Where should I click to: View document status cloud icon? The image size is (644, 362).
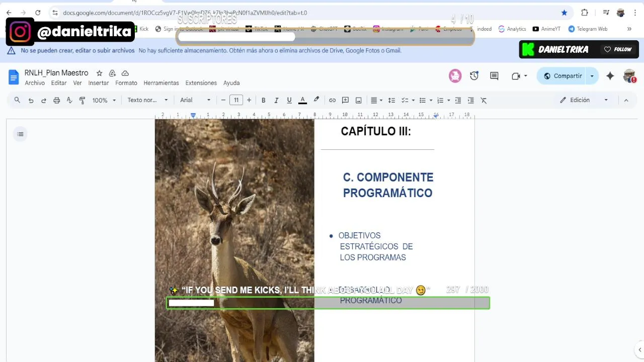click(125, 73)
